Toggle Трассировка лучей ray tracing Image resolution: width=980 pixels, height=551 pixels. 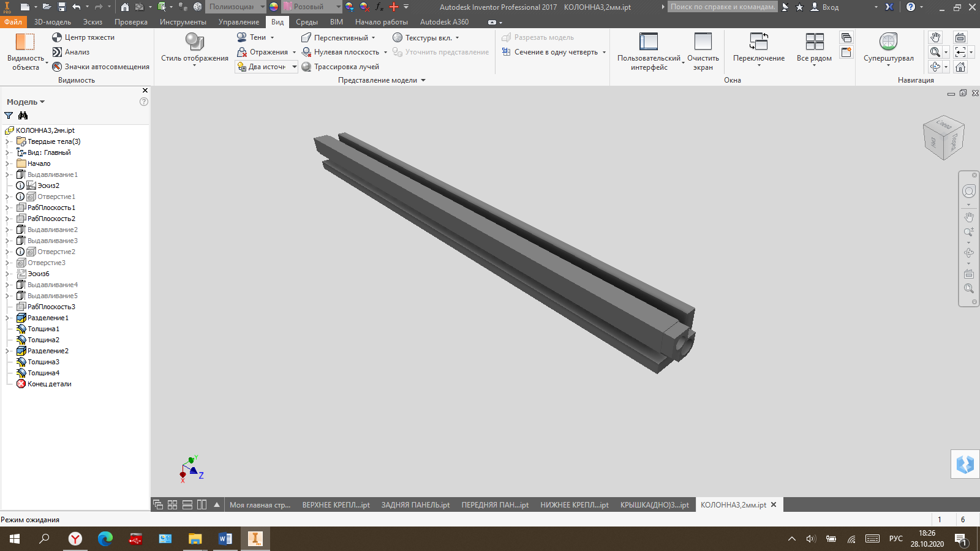[x=340, y=67]
